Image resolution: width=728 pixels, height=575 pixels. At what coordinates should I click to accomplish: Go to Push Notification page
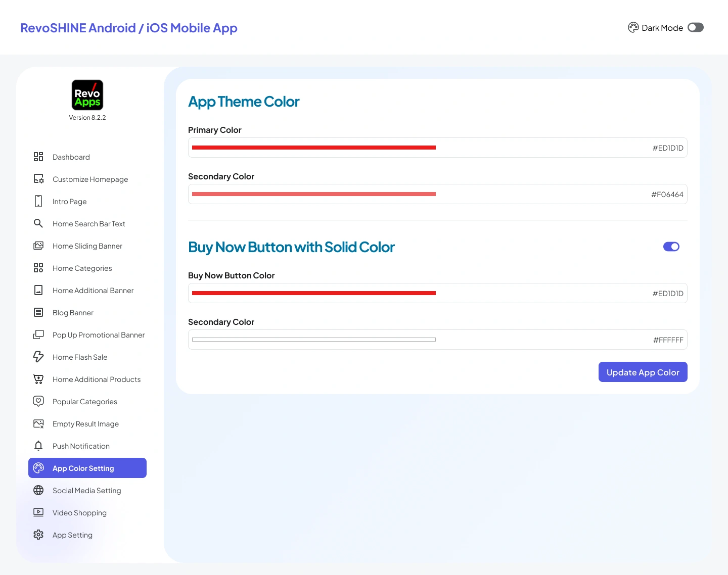[x=87, y=446]
